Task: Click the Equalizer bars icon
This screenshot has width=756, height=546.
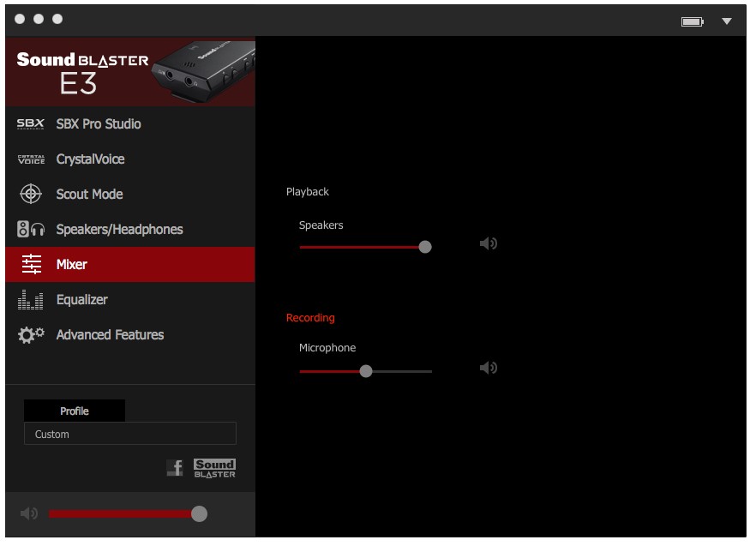Action: (31, 300)
